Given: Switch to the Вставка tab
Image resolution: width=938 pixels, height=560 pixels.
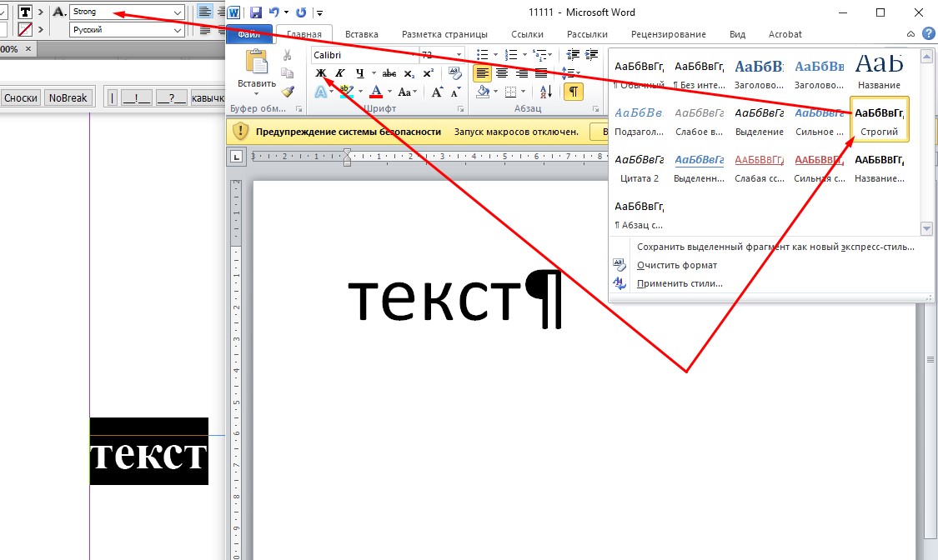Looking at the screenshot, I should tap(361, 34).
